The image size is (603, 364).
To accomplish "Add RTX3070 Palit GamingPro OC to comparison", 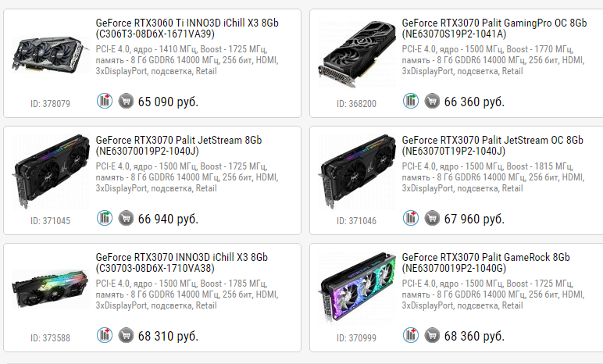I will (411, 101).
